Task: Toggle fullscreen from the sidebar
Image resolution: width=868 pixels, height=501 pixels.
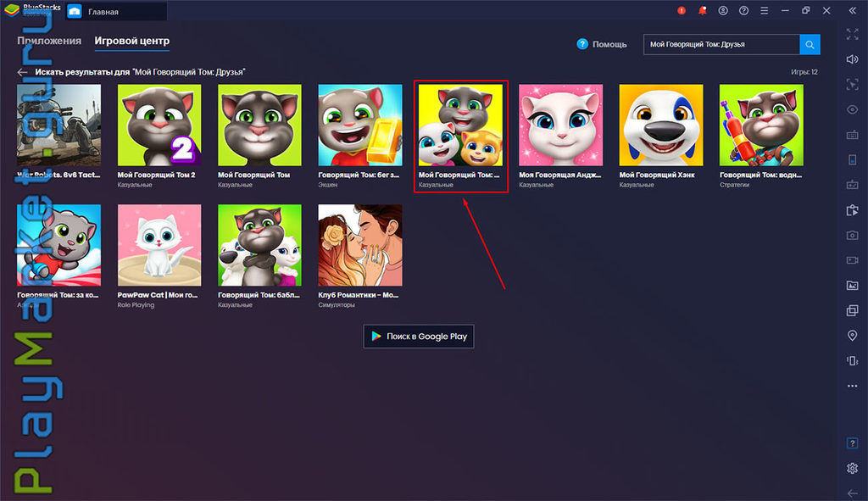Action: 853,34
